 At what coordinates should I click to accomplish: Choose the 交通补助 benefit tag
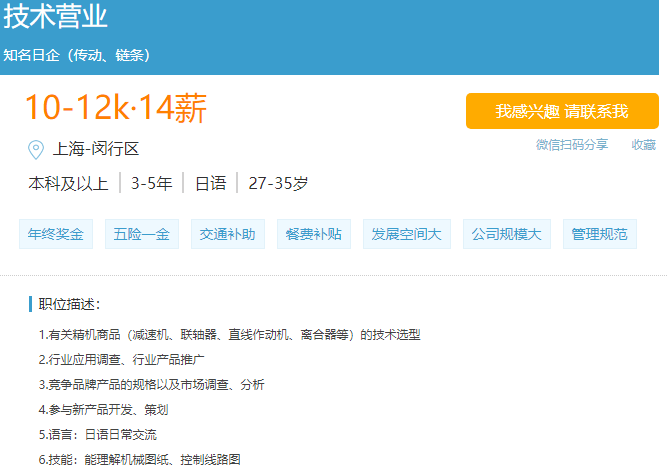(x=227, y=235)
